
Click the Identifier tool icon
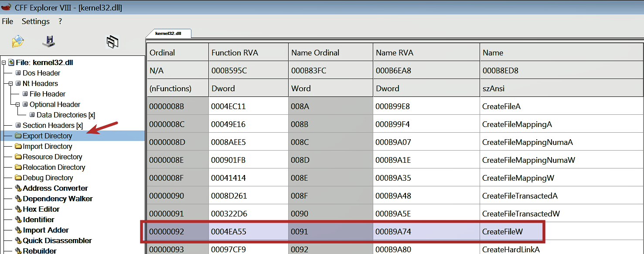(18, 220)
